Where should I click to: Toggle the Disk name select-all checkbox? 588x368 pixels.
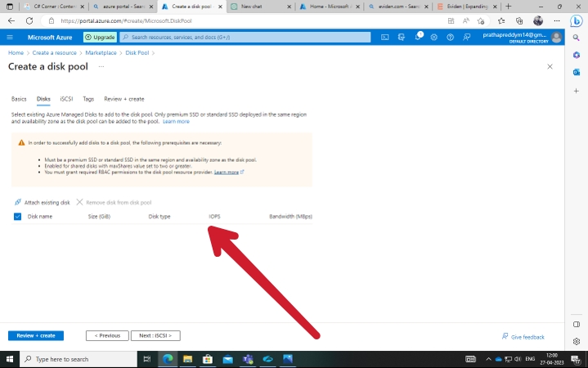(18, 217)
